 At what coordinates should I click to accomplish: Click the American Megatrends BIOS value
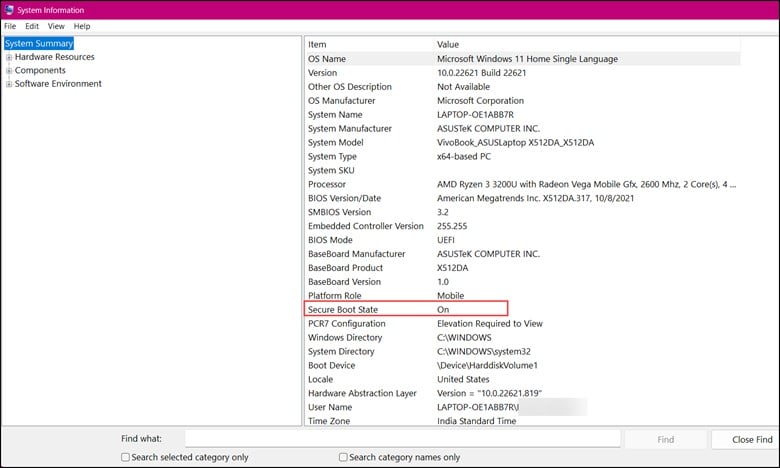(535, 198)
